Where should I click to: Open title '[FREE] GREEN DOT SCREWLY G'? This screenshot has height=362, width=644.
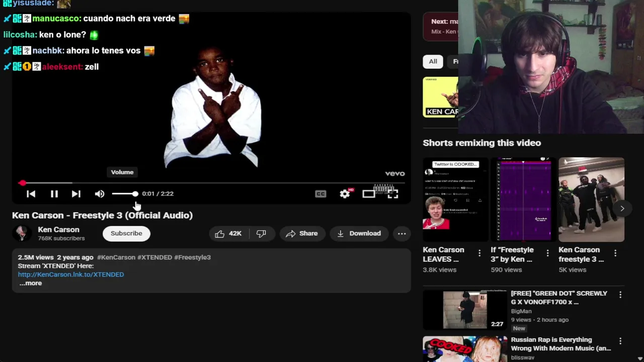559,298
